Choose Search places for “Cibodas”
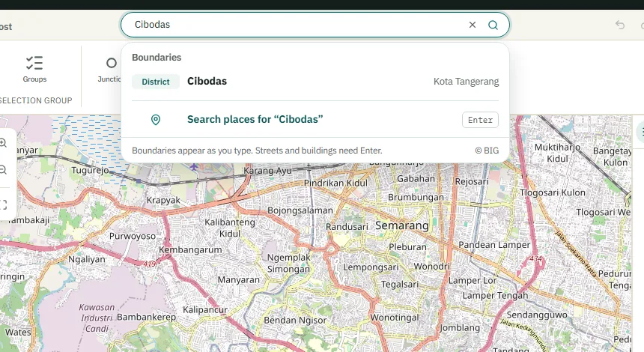 (315, 120)
